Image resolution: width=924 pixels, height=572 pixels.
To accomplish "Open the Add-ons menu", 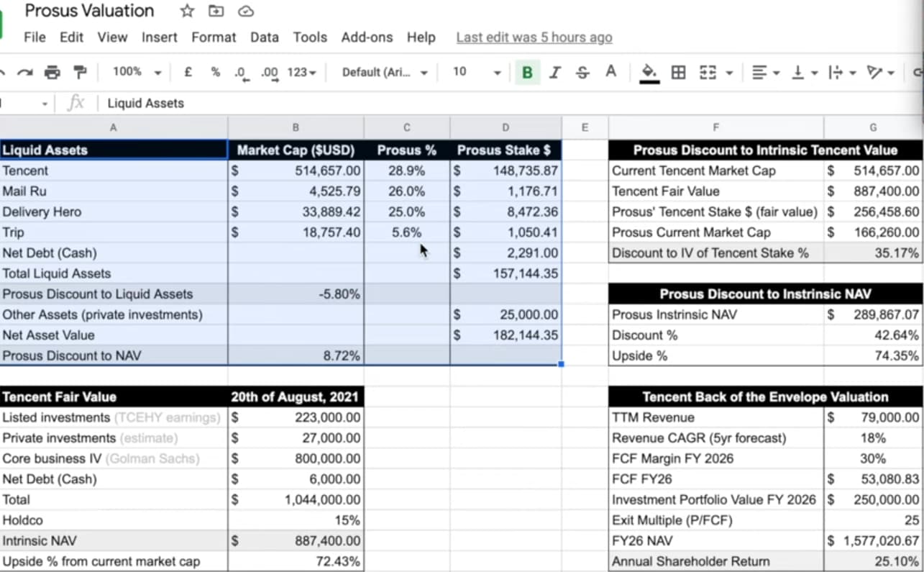I will 367,37.
